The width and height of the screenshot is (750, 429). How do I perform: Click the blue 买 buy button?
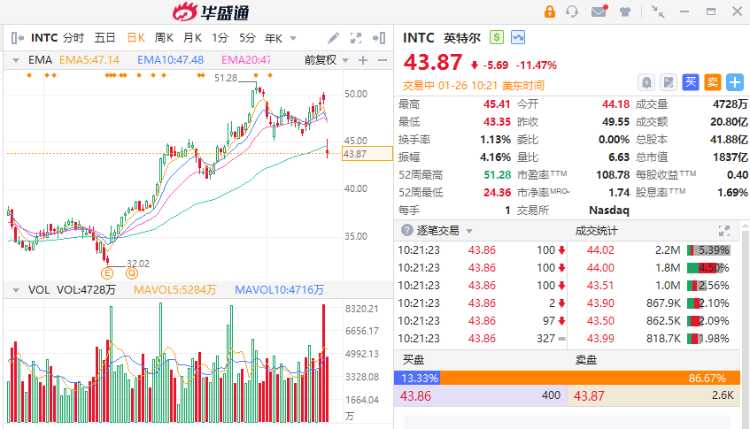(690, 83)
